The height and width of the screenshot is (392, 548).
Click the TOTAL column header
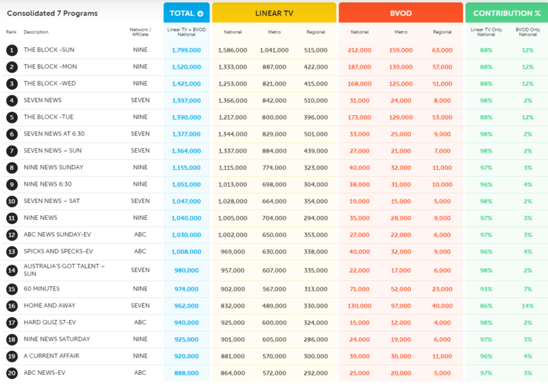click(182, 13)
